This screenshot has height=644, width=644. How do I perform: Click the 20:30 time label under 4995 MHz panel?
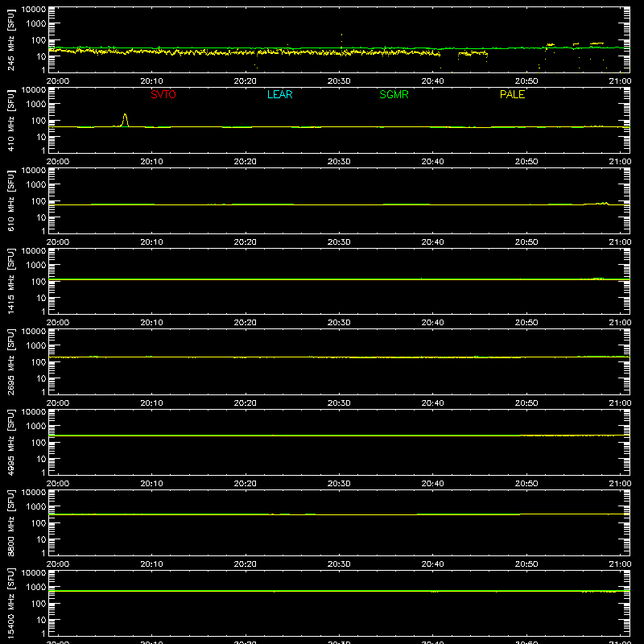(339, 484)
